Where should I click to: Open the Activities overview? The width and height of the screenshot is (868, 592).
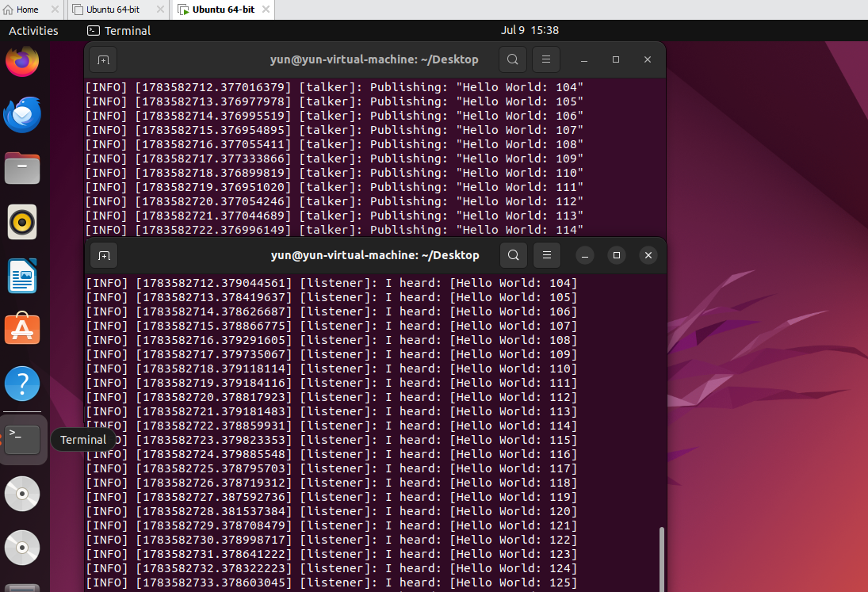tap(33, 31)
